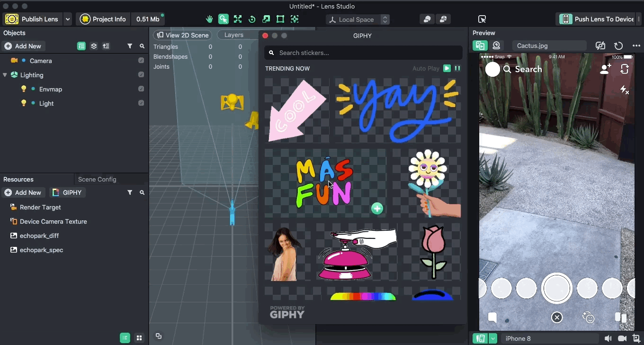Open the Layers dropdown in scene view
644x345 pixels.
[238, 35]
